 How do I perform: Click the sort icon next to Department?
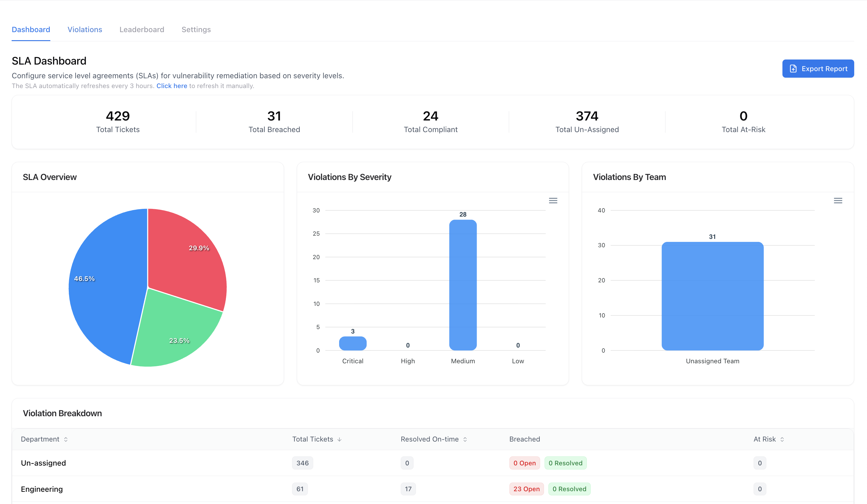point(66,439)
